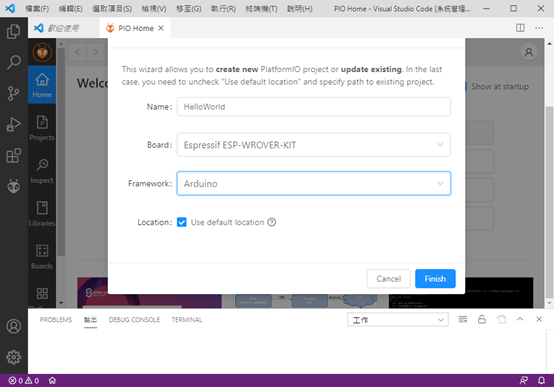Clear the output panel list icon
This screenshot has width=554, height=387.
(x=462, y=319)
